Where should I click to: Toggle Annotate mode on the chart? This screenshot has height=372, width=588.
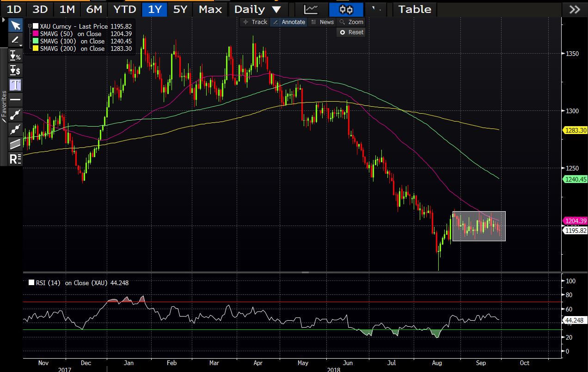[x=289, y=22]
